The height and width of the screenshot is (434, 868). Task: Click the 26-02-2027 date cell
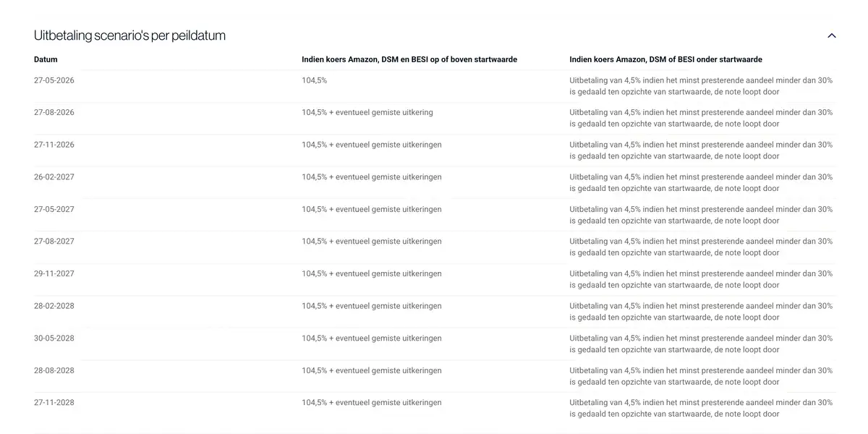click(54, 176)
